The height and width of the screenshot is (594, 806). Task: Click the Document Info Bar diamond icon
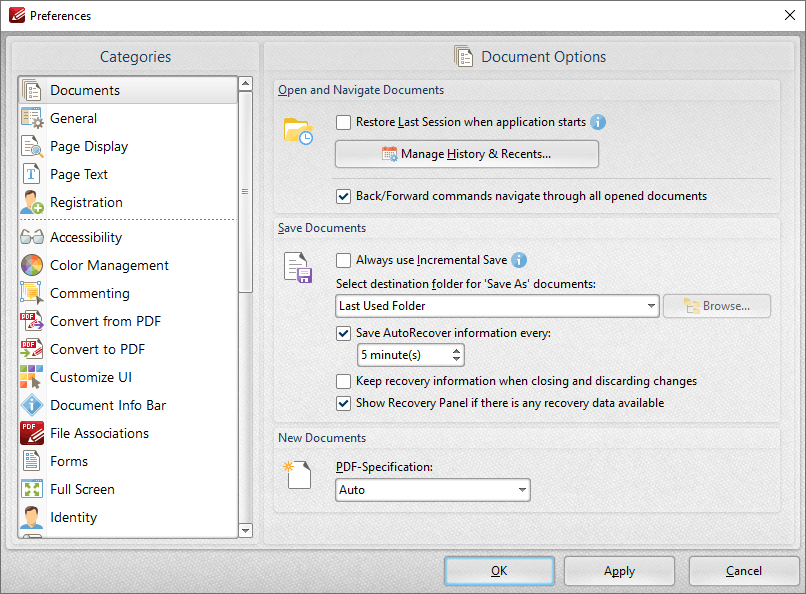[x=32, y=405]
